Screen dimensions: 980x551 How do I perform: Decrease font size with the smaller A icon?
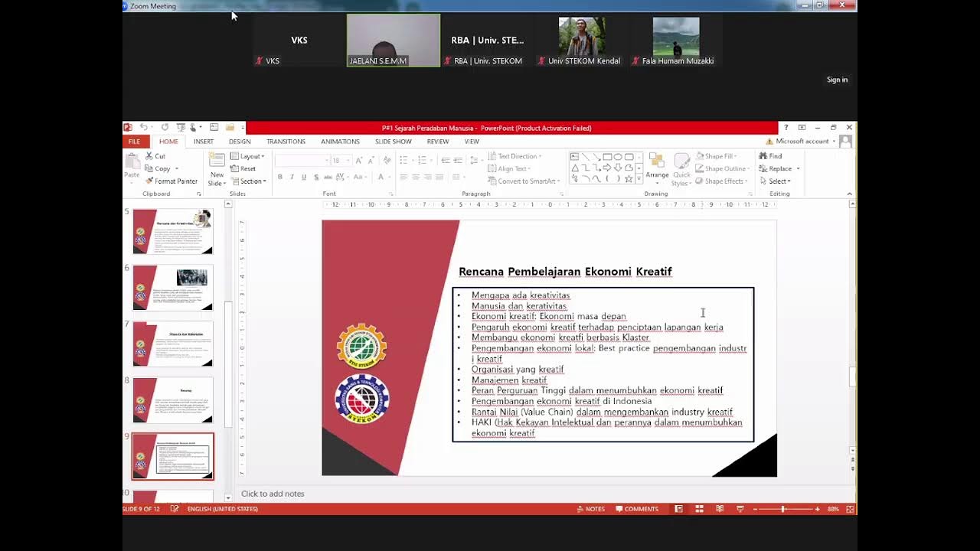pyautogui.click(x=371, y=161)
